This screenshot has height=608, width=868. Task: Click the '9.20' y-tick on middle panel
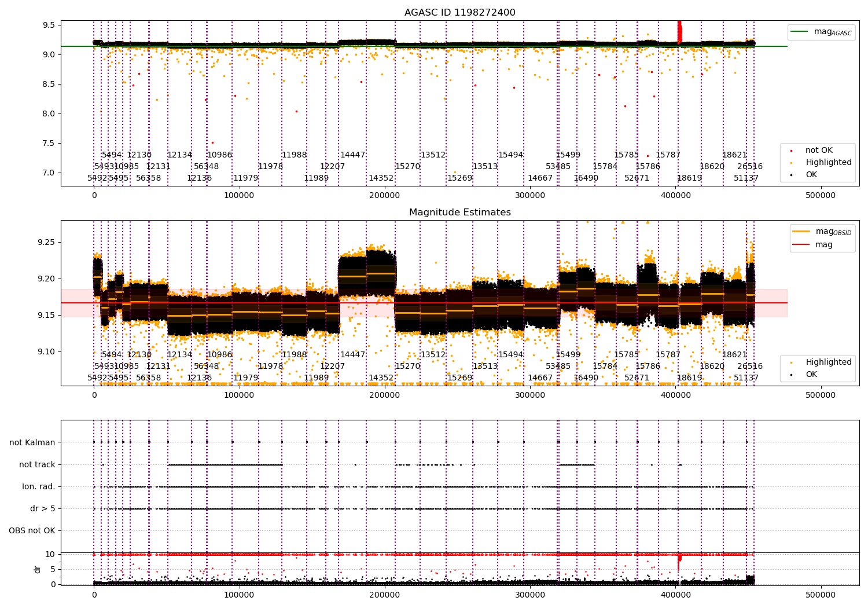(x=47, y=279)
